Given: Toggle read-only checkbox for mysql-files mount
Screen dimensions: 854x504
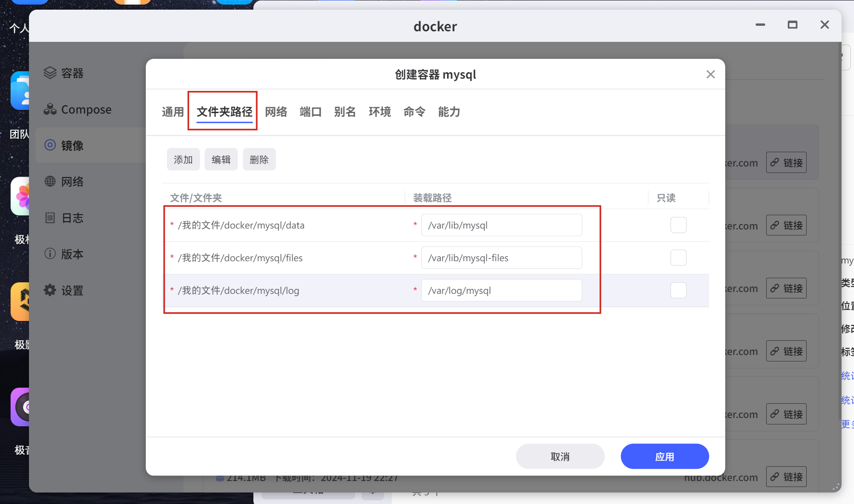Looking at the screenshot, I should (x=678, y=258).
